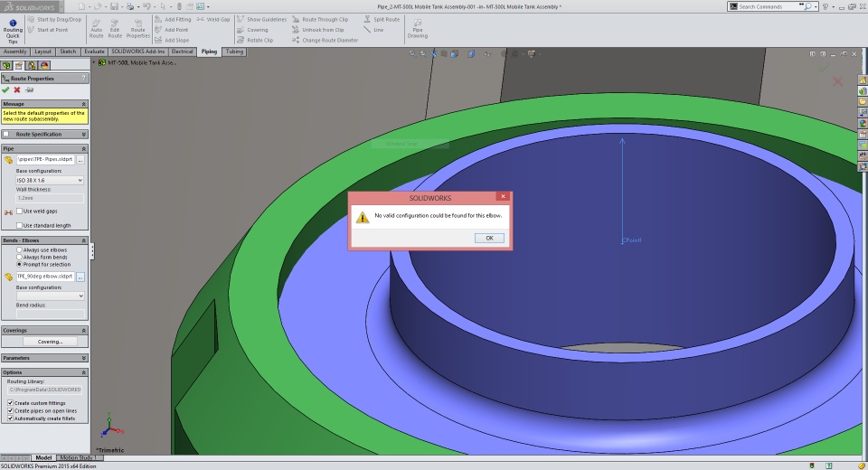Select Always form bends option
Screen dimensions: 868x470
19,258
